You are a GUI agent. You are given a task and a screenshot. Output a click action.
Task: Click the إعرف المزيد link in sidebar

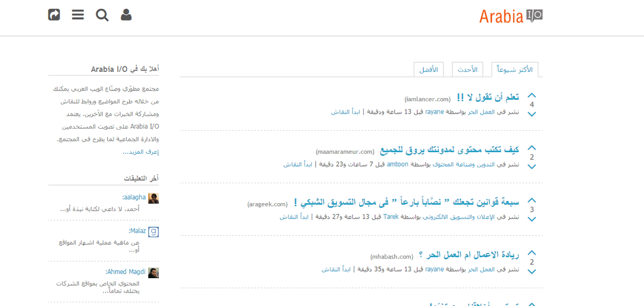pos(141,152)
